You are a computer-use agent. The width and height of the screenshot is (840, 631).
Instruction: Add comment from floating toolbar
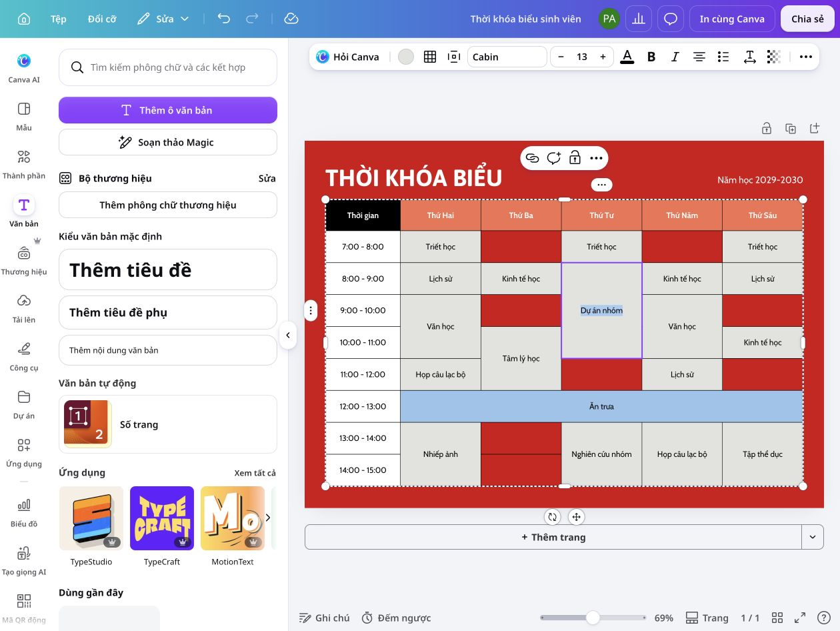(x=553, y=158)
